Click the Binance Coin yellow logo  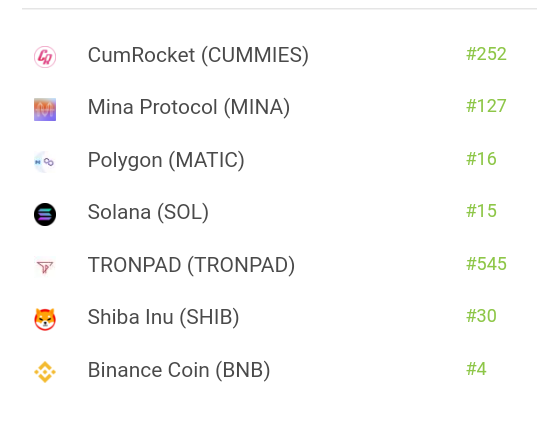click(45, 372)
